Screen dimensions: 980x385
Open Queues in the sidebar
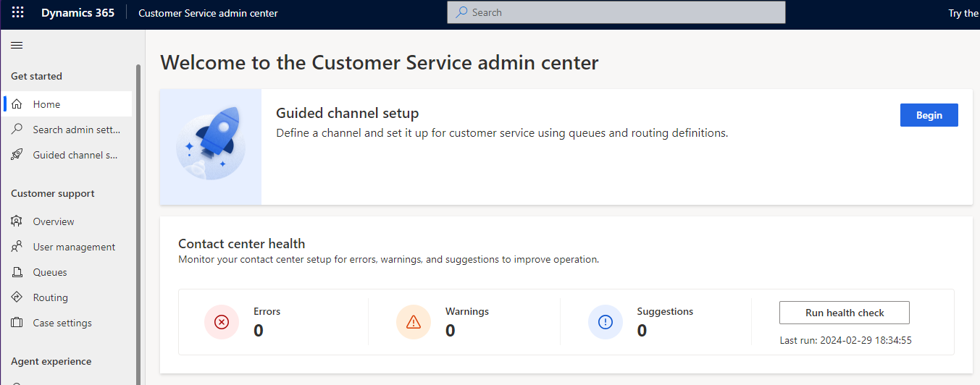click(x=68, y=272)
